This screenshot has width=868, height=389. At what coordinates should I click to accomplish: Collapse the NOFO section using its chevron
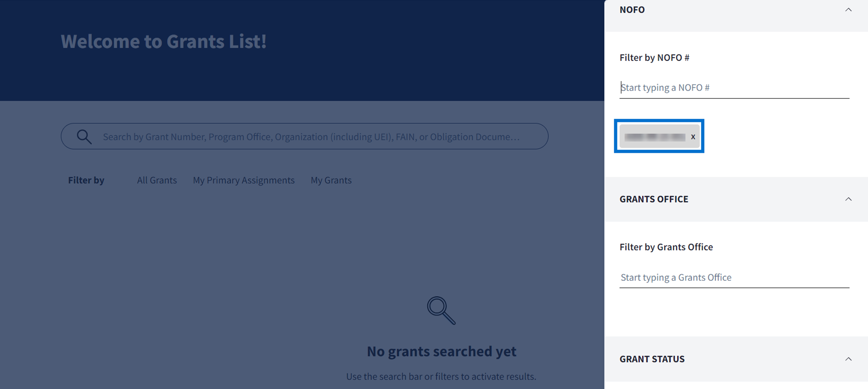pos(848,10)
